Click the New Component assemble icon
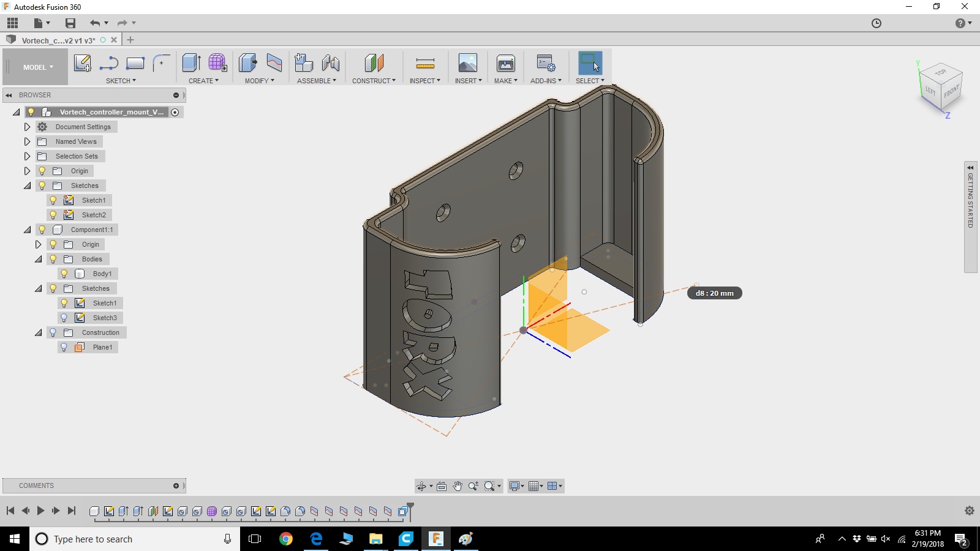Image resolution: width=980 pixels, height=551 pixels. (x=304, y=62)
